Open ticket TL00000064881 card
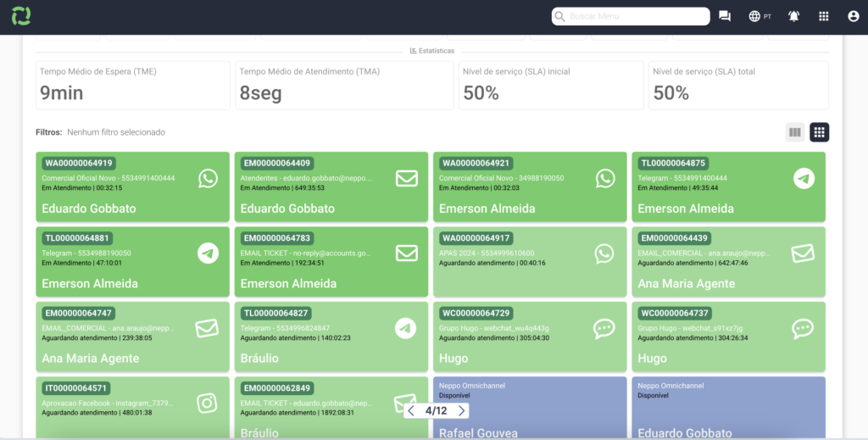The height and width of the screenshot is (440, 868). [x=133, y=260]
